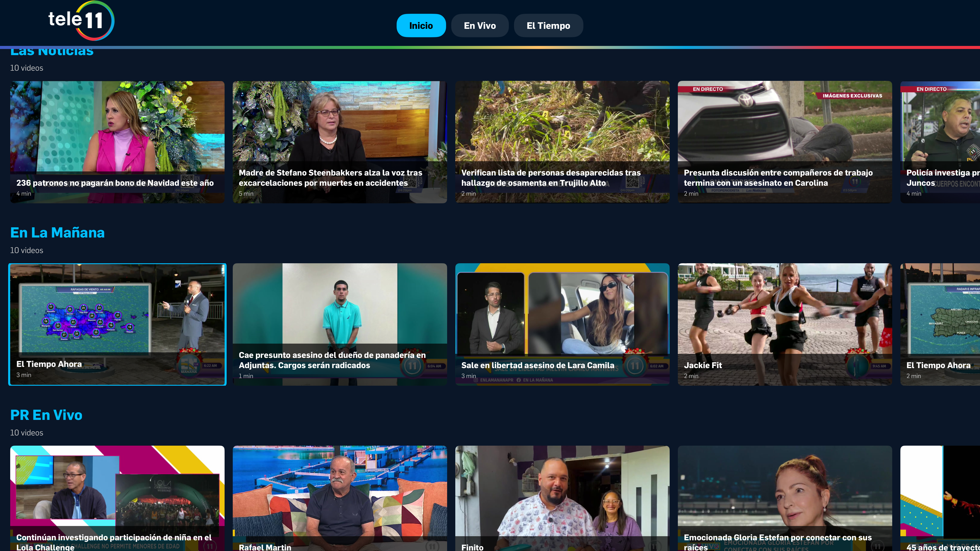
Task: Open the En Vivo tab
Action: click(479, 26)
